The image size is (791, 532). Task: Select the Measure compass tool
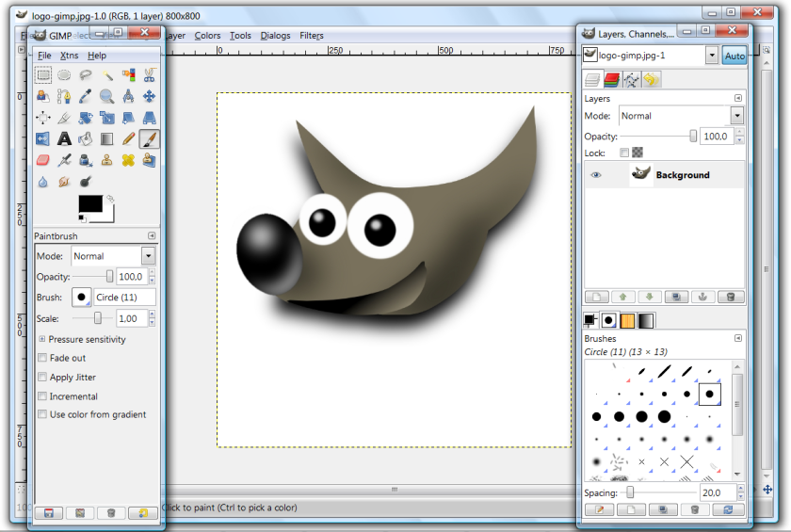[x=128, y=96]
